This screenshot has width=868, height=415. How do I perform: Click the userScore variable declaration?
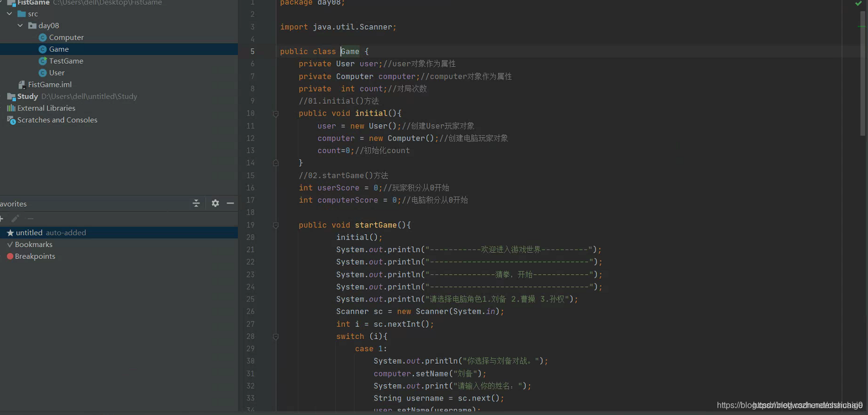(338, 188)
